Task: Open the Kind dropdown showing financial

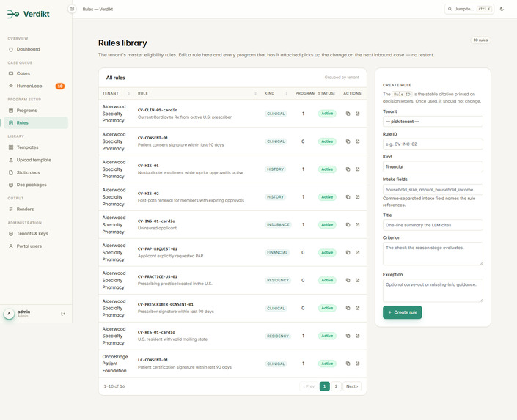Action: [x=433, y=166]
